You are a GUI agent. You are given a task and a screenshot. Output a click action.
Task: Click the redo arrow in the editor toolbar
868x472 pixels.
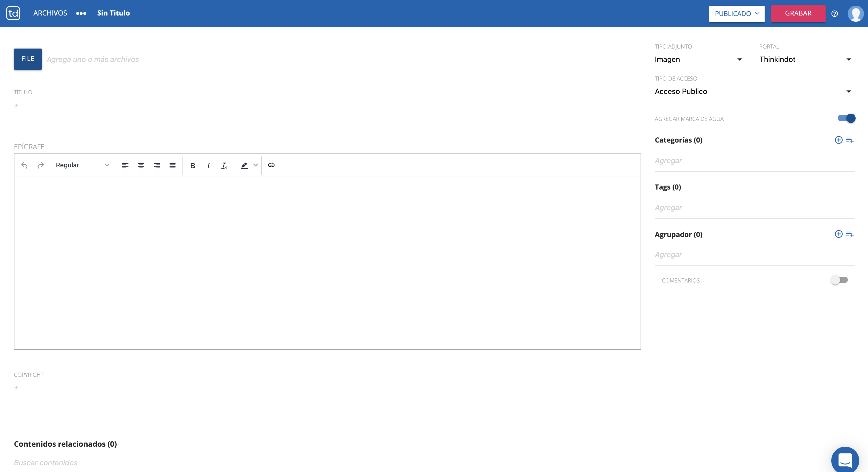[40, 165]
